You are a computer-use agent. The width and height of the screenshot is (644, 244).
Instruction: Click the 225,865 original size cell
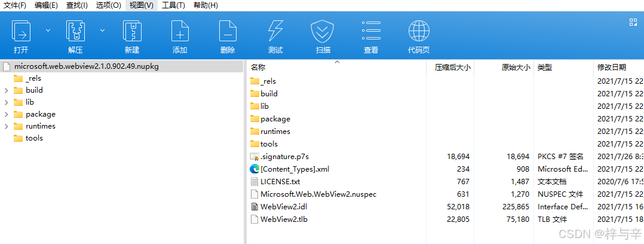pyautogui.click(x=516, y=206)
